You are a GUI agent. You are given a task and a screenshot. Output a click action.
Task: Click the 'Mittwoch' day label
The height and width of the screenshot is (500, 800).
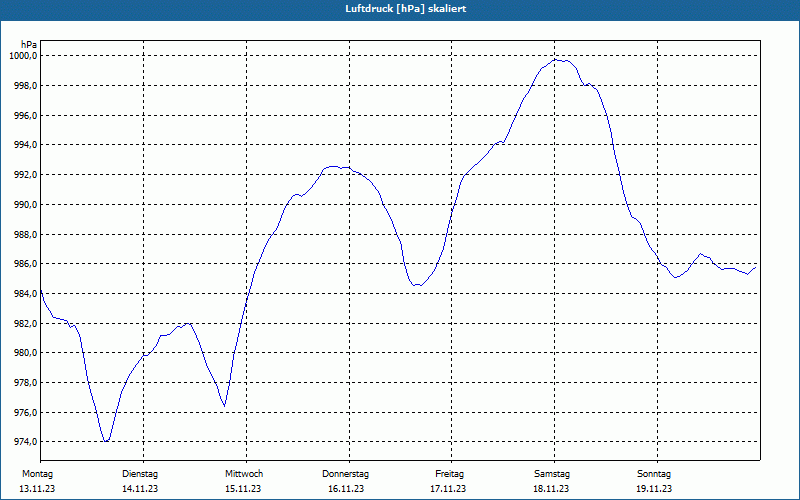244,474
